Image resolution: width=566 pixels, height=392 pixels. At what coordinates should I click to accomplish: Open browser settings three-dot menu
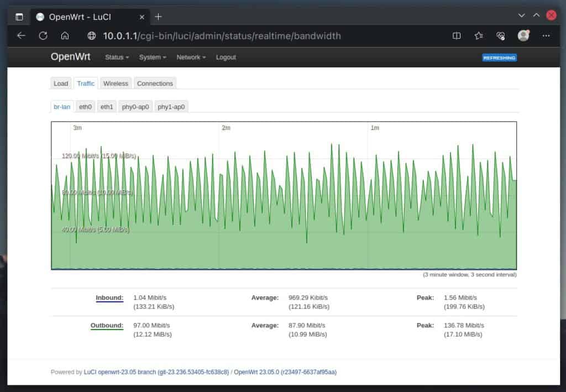coord(546,36)
